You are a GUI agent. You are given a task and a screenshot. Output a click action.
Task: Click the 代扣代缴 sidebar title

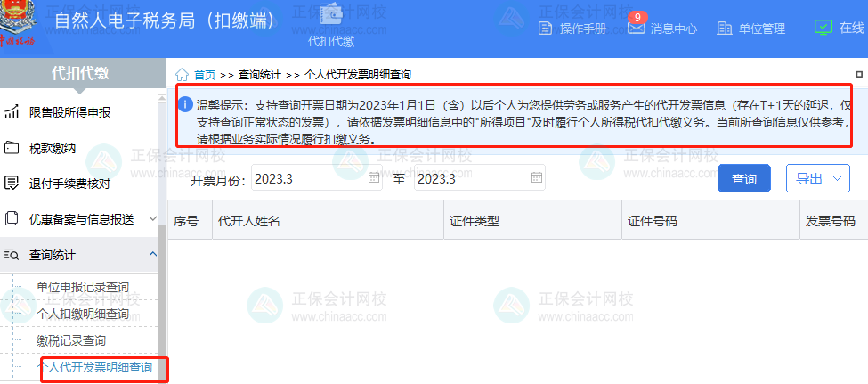pos(80,72)
